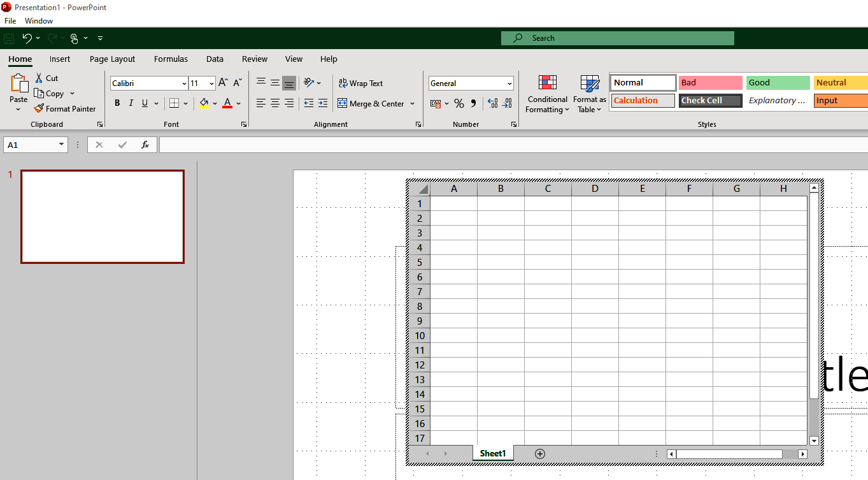Apply Merge & Center to the selection

tap(372, 103)
